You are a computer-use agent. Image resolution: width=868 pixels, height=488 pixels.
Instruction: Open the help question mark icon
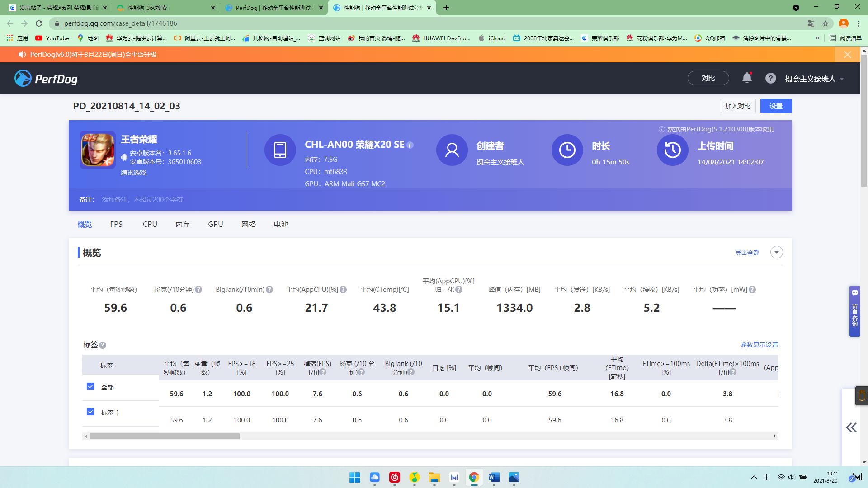(x=770, y=78)
